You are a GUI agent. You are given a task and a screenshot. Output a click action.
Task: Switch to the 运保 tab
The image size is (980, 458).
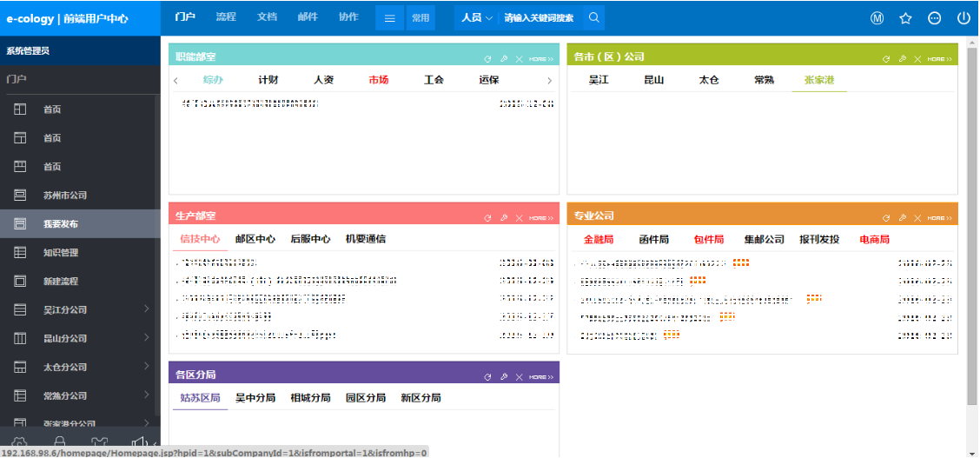point(489,80)
